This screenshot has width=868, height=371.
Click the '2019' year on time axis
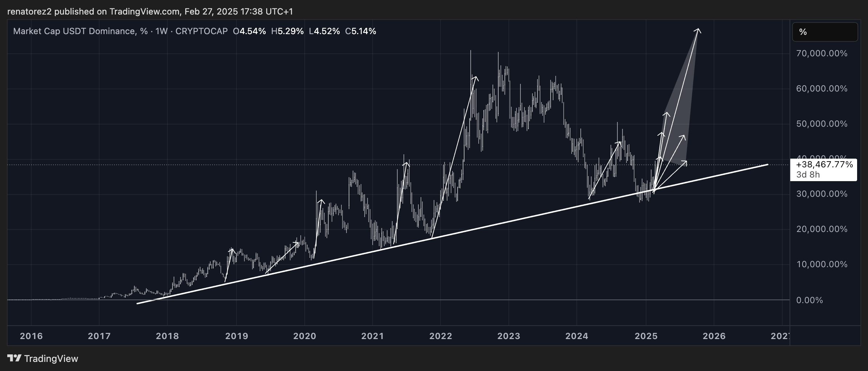coord(237,336)
